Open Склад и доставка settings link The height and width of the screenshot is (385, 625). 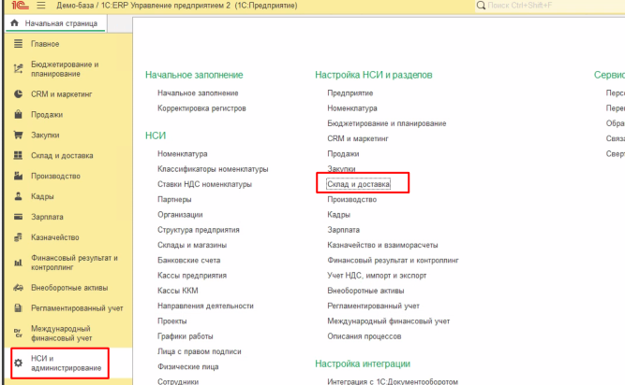[358, 184]
